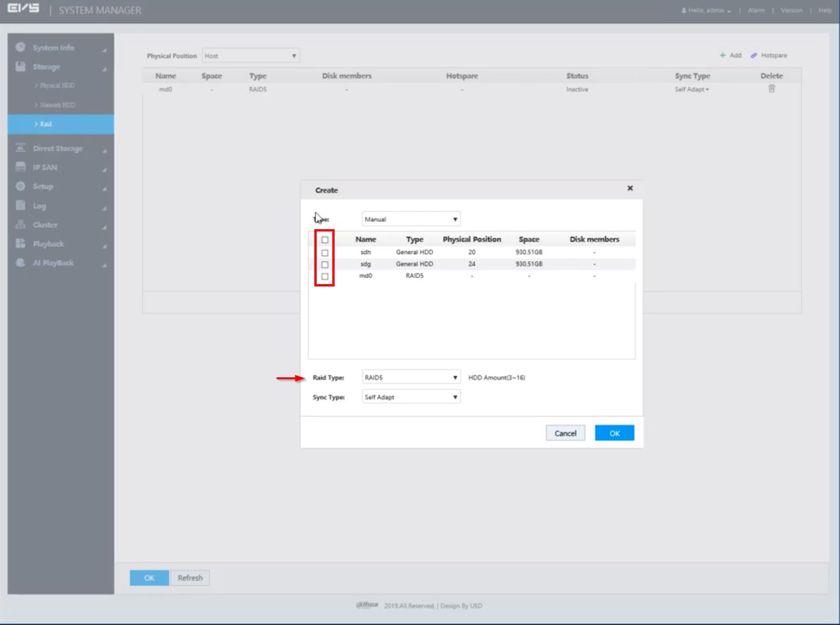
Task: Click Cancel in the Create dialog
Action: click(566, 433)
